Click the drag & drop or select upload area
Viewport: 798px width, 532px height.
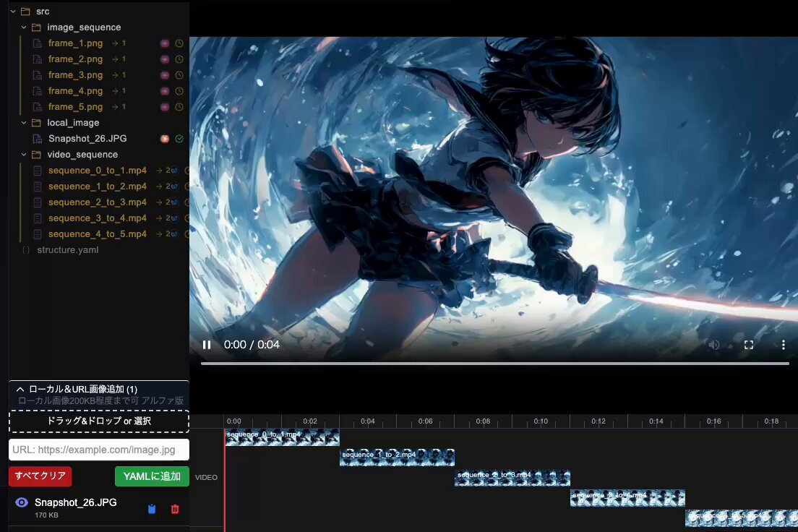point(99,421)
